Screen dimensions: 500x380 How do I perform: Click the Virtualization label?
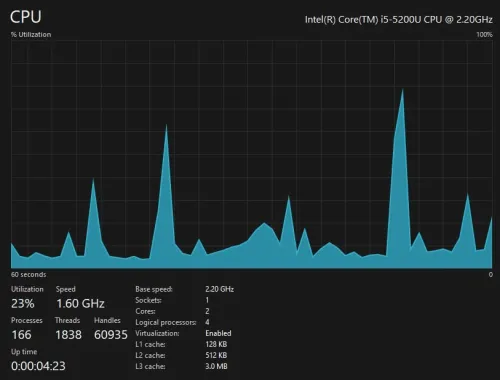[157, 333]
